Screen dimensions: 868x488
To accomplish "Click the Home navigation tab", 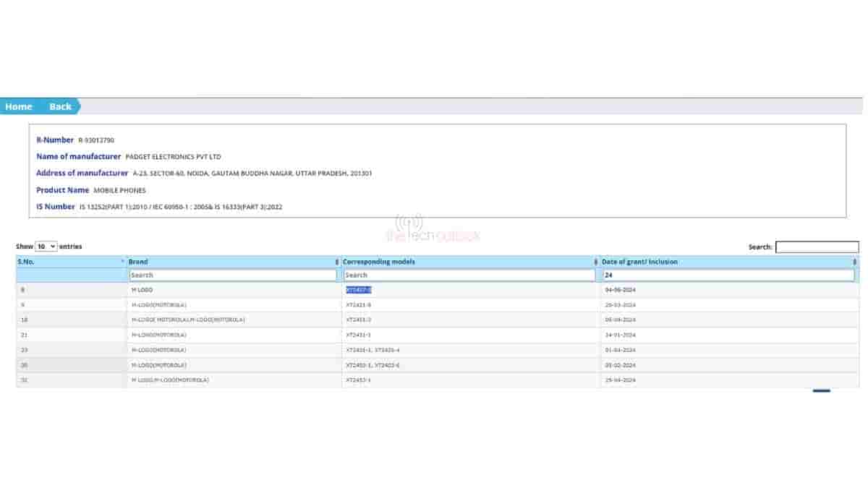I will (19, 106).
